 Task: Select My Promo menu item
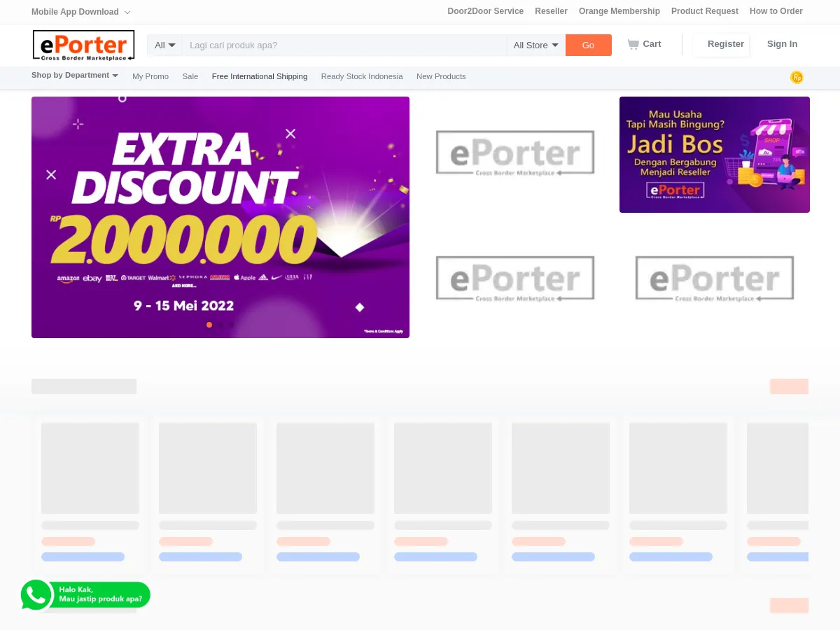(150, 76)
